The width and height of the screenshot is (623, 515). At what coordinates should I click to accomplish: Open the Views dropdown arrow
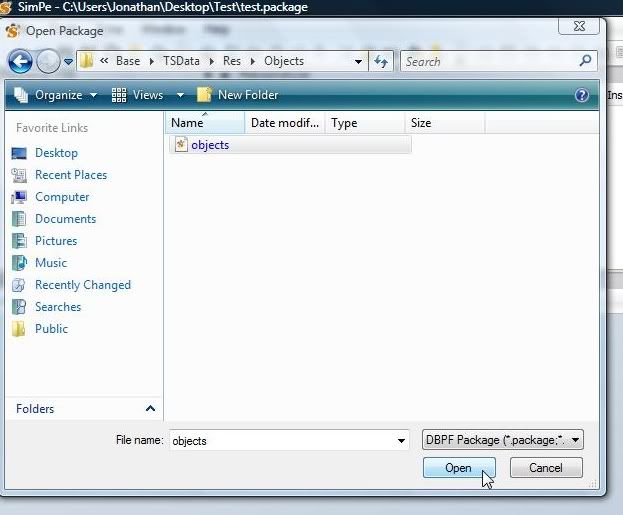[x=180, y=95]
